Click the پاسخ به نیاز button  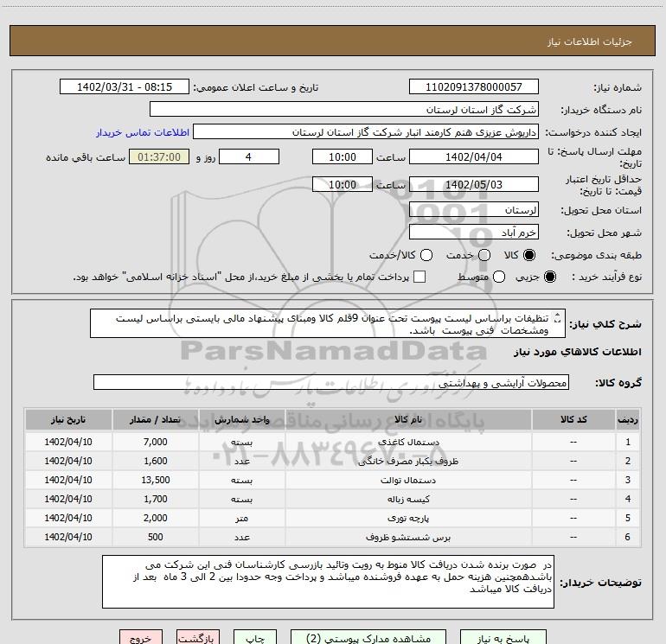coord(503,638)
